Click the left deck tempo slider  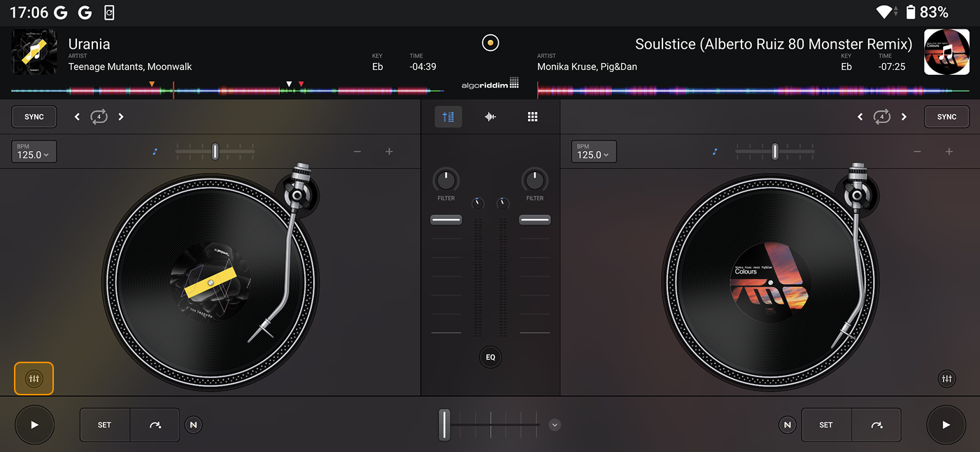(215, 151)
